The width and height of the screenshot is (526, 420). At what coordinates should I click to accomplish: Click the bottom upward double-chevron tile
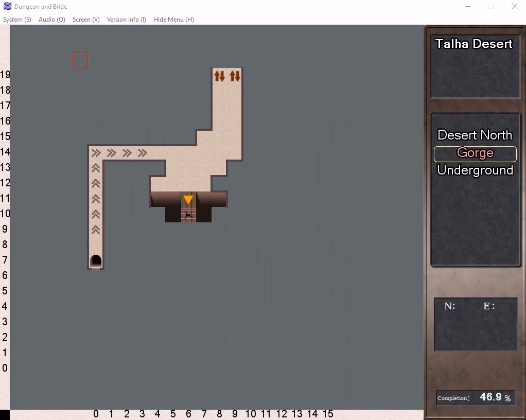(96, 230)
